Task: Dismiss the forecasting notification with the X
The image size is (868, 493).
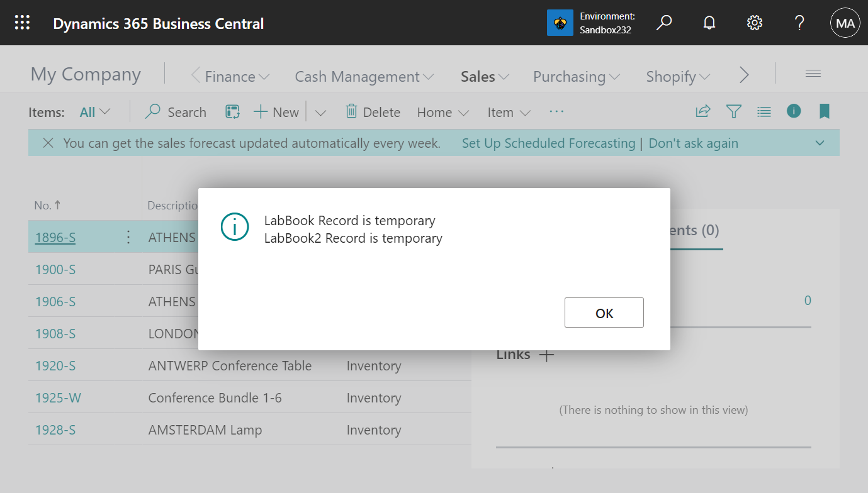Action: 48,143
